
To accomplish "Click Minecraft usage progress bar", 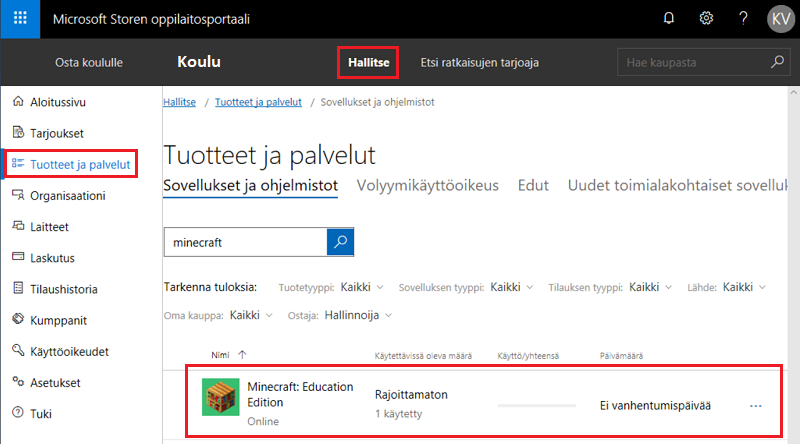I will coord(537,406).
